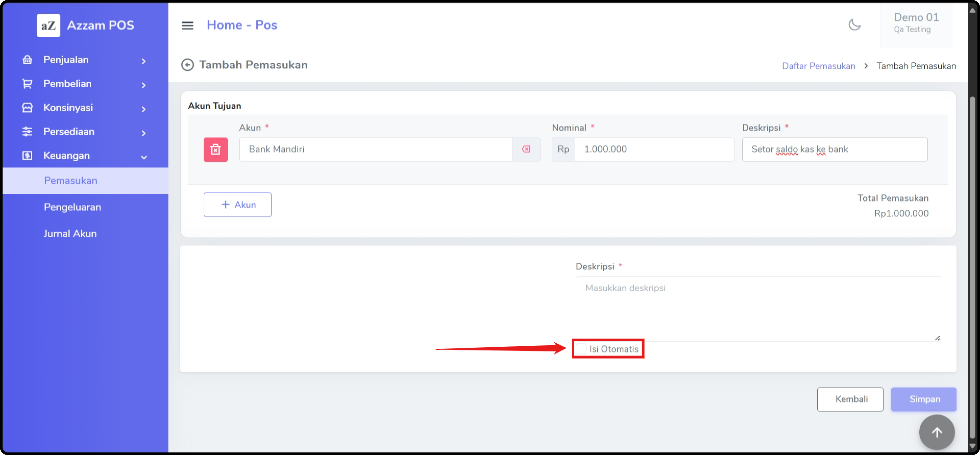
Task: Expand the Penjualan menu chevron
Action: (x=144, y=61)
